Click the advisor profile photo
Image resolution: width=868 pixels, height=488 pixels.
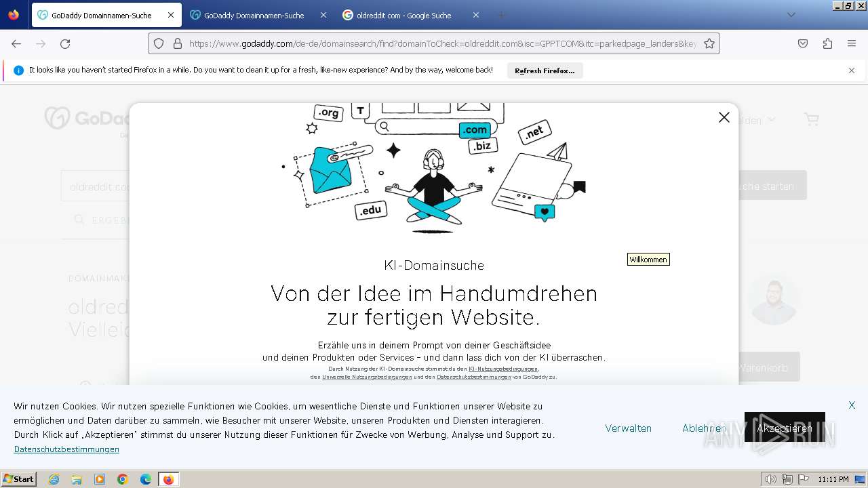tap(773, 298)
